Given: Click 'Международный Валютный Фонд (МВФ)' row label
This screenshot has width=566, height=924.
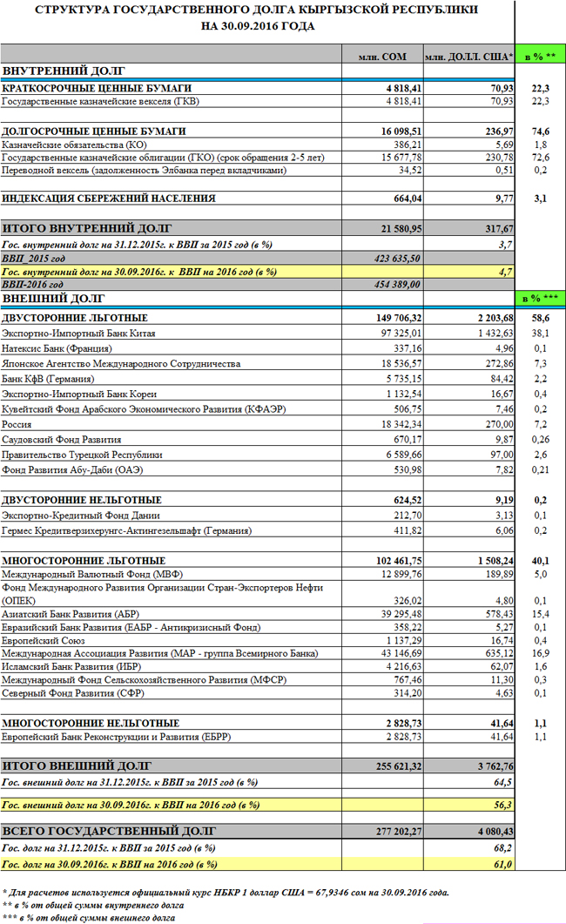Looking at the screenshot, I should click(92, 574).
